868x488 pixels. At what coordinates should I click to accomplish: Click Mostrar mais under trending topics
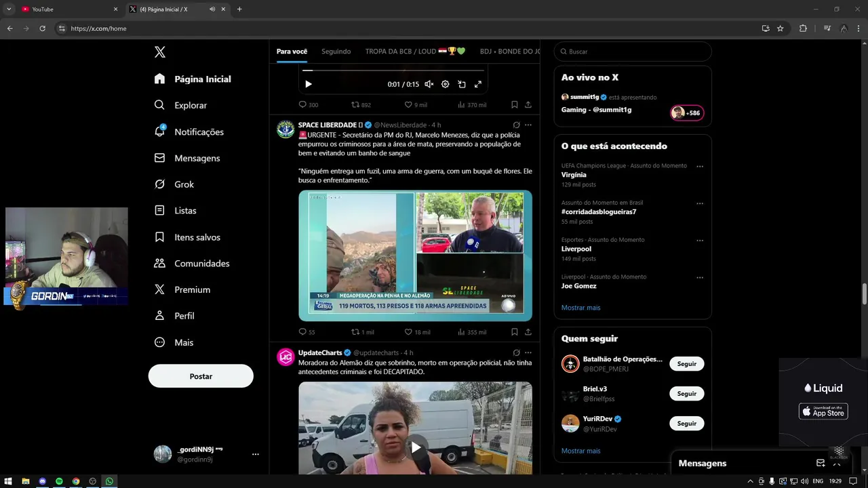pos(580,308)
